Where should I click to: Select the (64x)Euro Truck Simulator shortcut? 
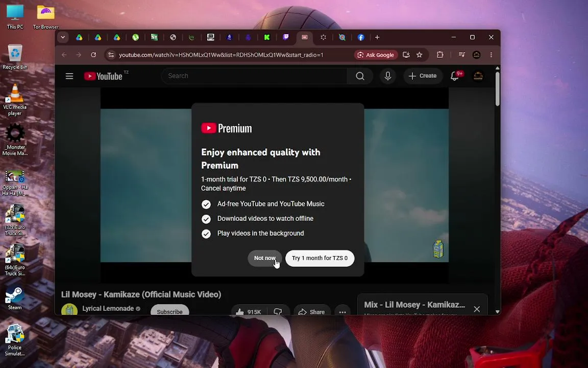click(15, 260)
